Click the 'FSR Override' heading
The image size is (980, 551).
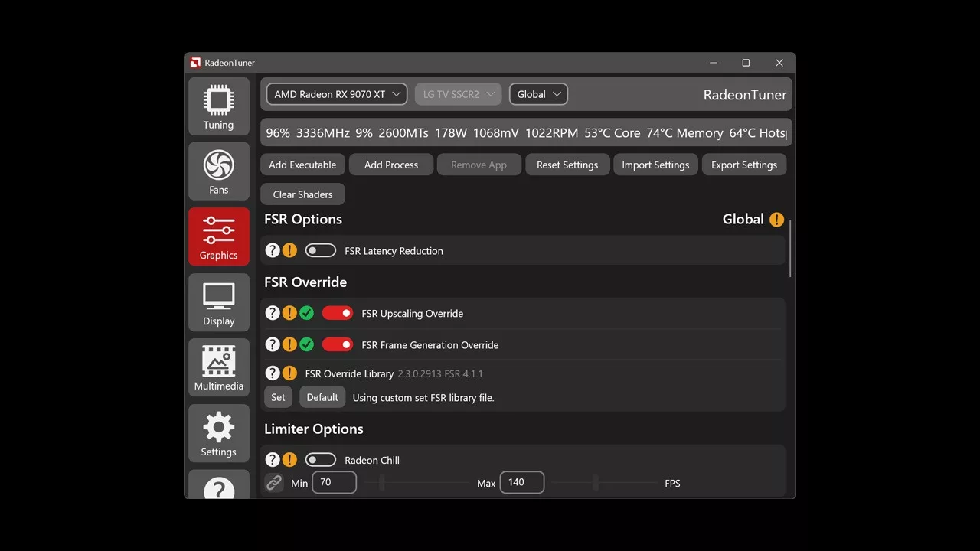305,282
